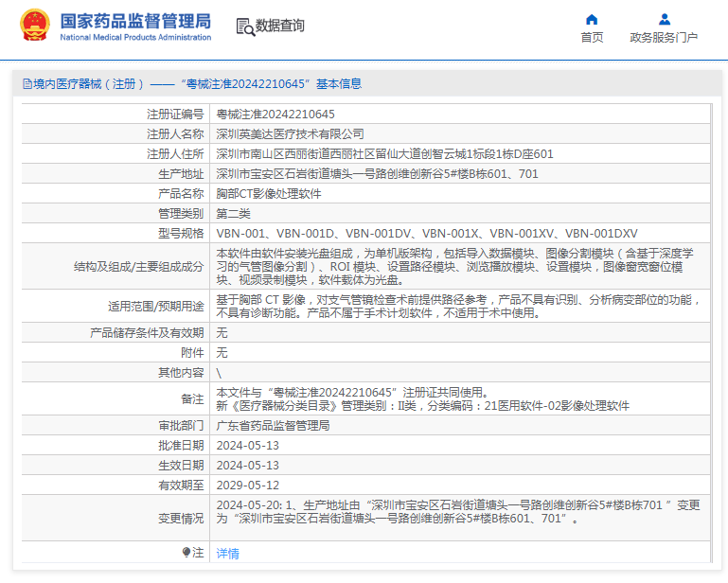Click the bullet icon beside 注
This screenshot has height=583, width=728.
[x=186, y=553]
